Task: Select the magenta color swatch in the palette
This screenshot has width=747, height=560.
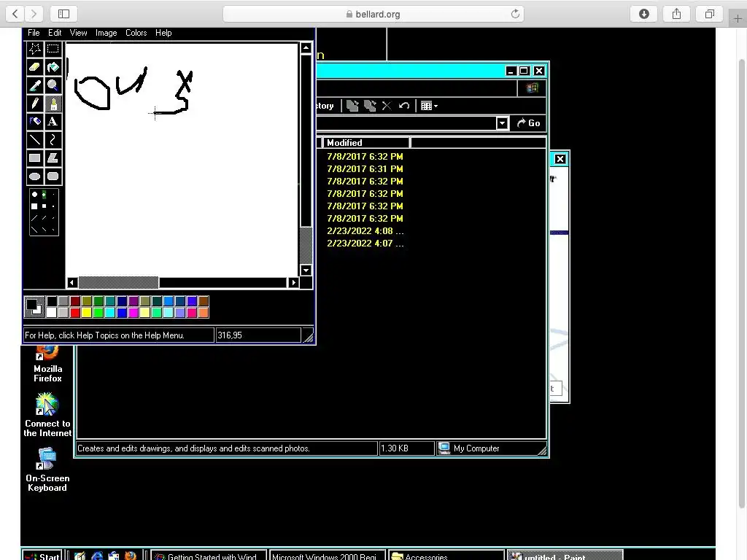Action: coord(133,312)
